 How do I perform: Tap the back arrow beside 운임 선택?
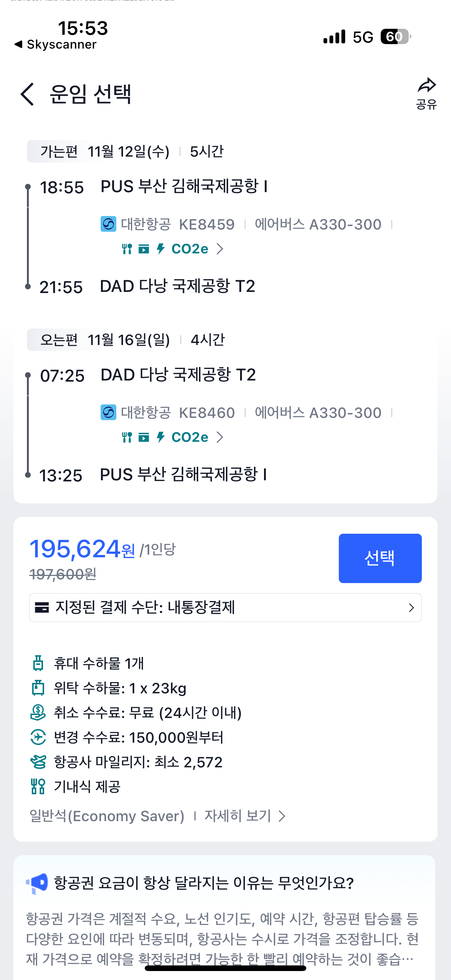point(27,94)
